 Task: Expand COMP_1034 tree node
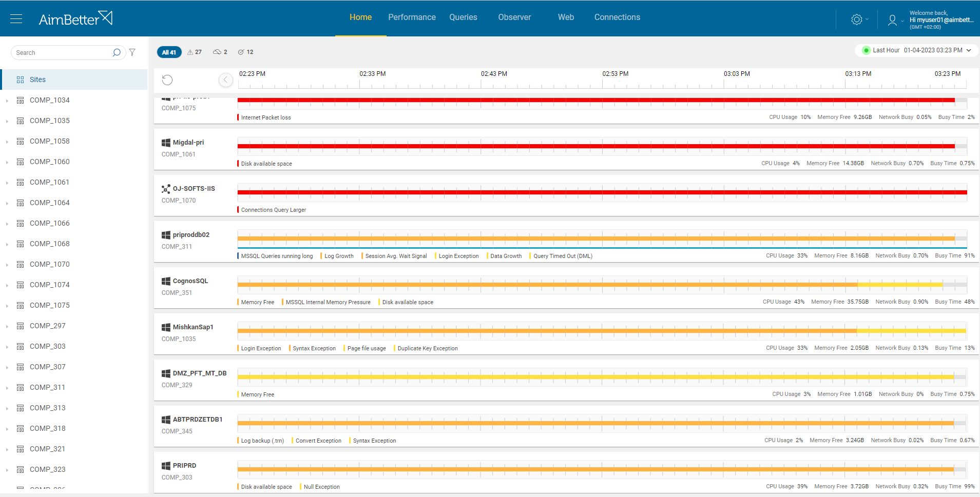(x=7, y=101)
